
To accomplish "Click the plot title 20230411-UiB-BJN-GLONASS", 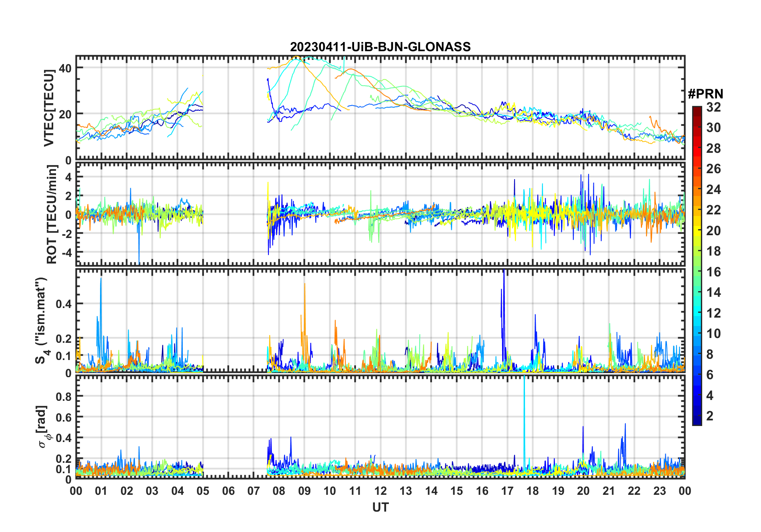I will pyautogui.click(x=380, y=47).
